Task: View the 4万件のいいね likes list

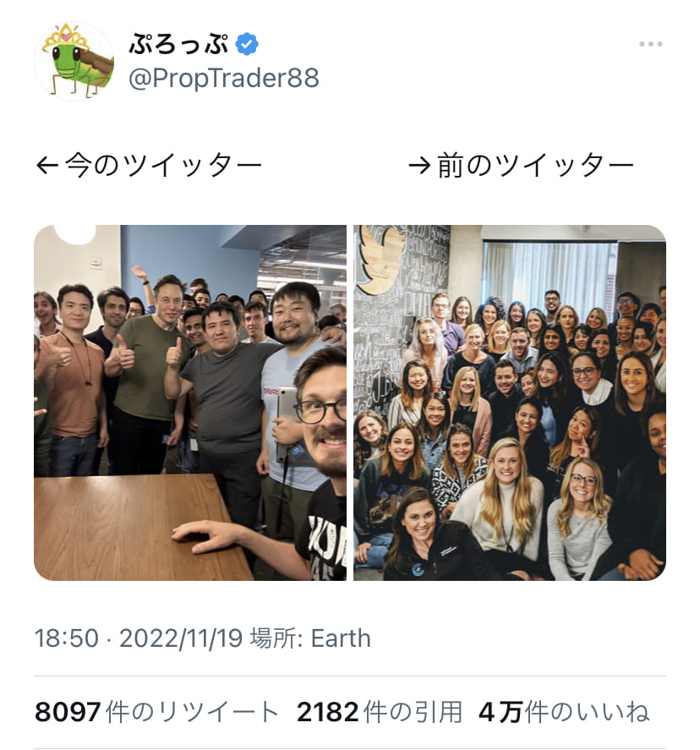Action: point(564,712)
